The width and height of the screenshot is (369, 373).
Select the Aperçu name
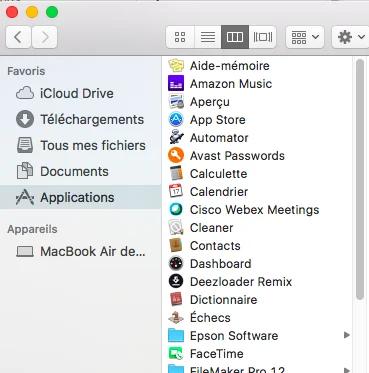pyautogui.click(x=210, y=102)
